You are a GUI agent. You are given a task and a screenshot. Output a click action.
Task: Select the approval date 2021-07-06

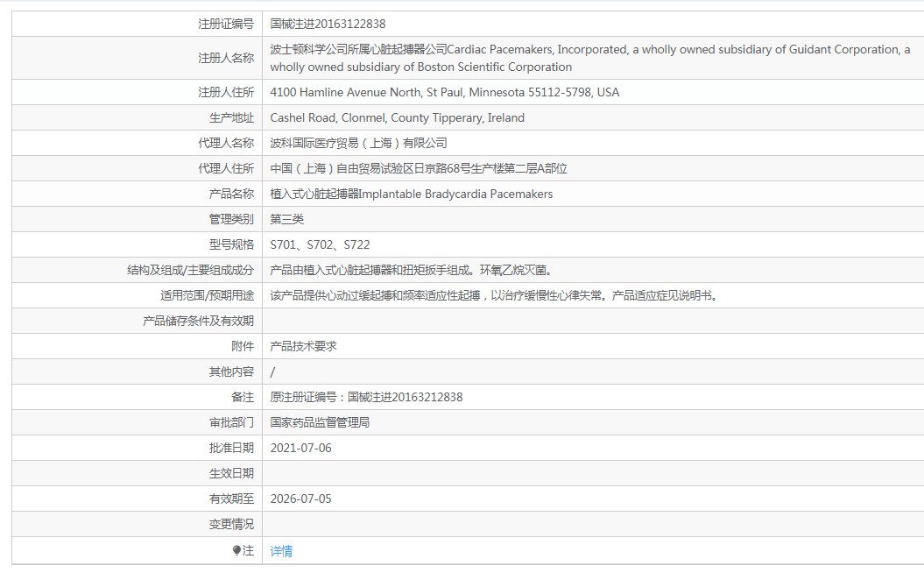300,447
